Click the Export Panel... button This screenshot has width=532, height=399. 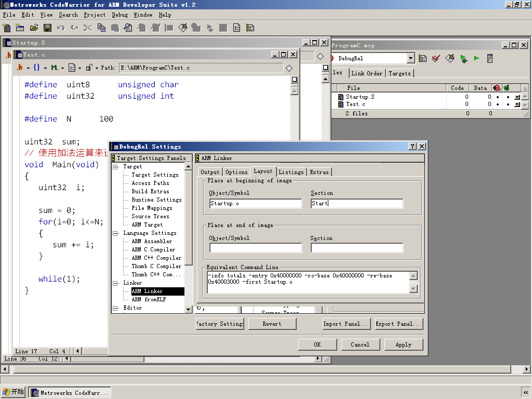point(399,324)
